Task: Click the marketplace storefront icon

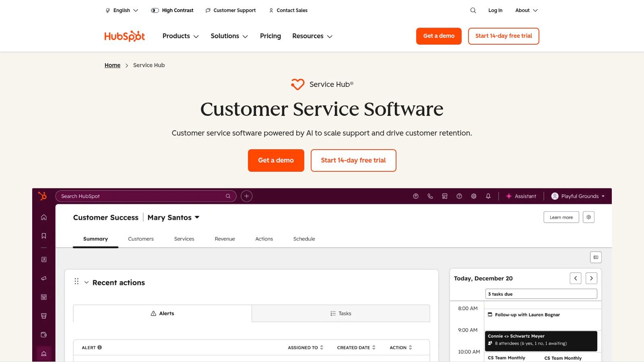Action: click(445, 196)
